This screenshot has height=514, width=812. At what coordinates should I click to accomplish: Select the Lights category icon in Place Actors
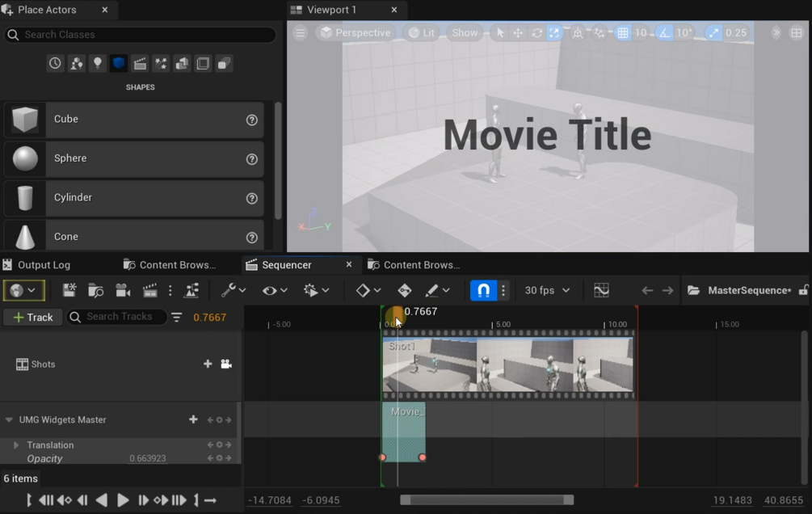97,63
